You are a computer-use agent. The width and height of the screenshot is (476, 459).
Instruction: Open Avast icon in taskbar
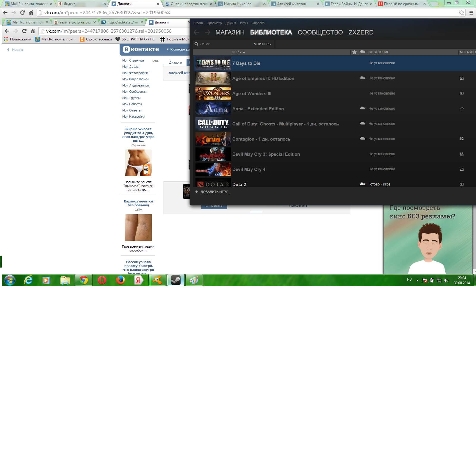click(x=157, y=280)
